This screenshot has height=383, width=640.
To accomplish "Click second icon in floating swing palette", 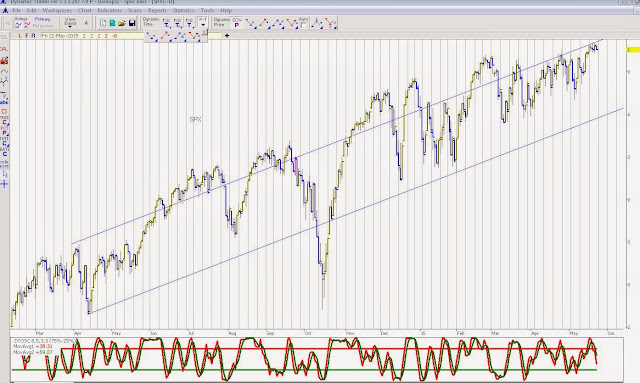I will click(166, 37).
